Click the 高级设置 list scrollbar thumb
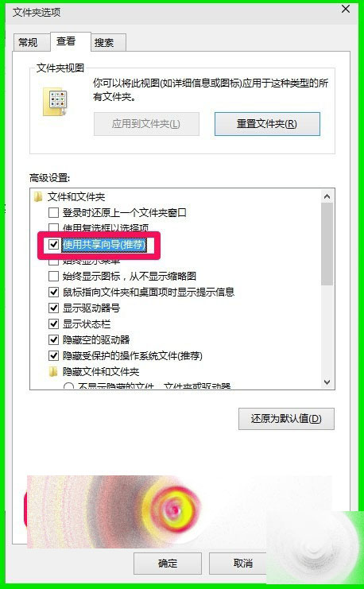The width and height of the screenshot is (364, 589). [x=327, y=244]
